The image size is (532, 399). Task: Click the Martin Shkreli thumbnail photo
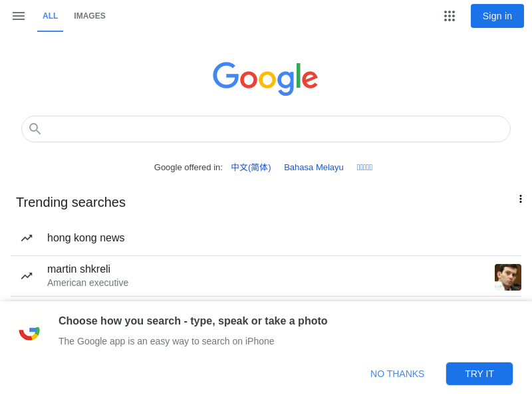(x=508, y=277)
